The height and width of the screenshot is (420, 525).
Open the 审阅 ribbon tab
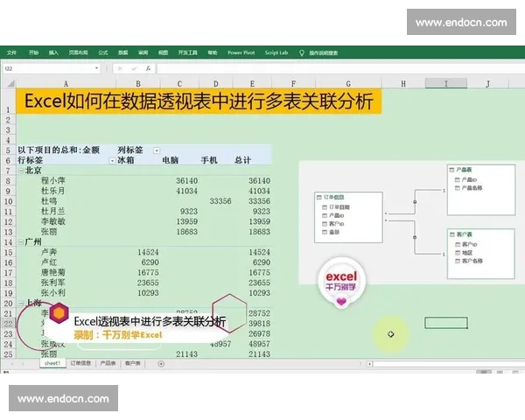143,52
